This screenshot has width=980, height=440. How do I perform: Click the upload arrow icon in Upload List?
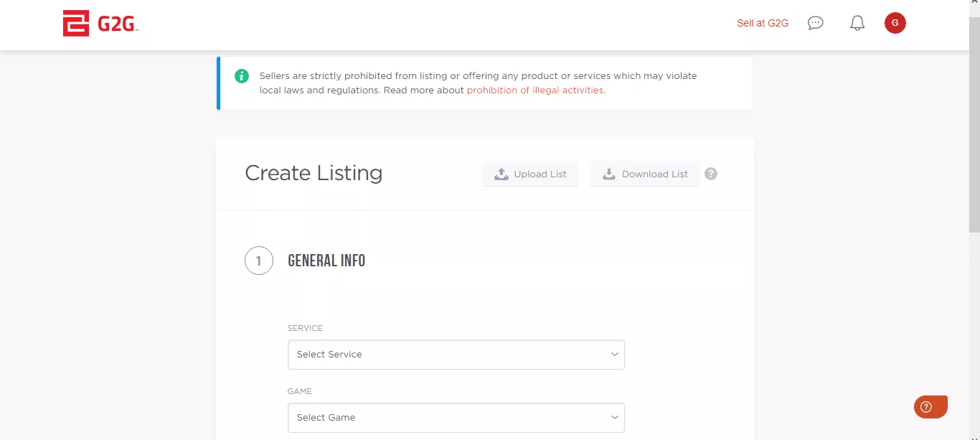point(501,174)
